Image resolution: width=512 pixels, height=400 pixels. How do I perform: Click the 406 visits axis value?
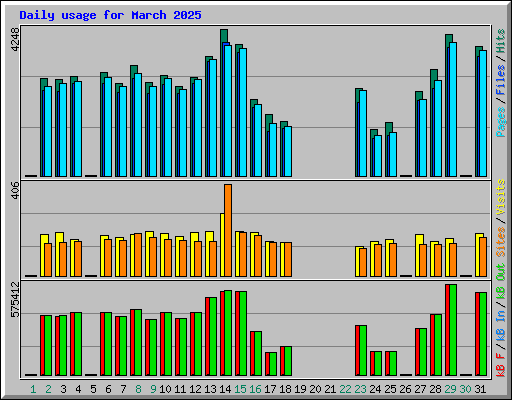click(15, 190)
